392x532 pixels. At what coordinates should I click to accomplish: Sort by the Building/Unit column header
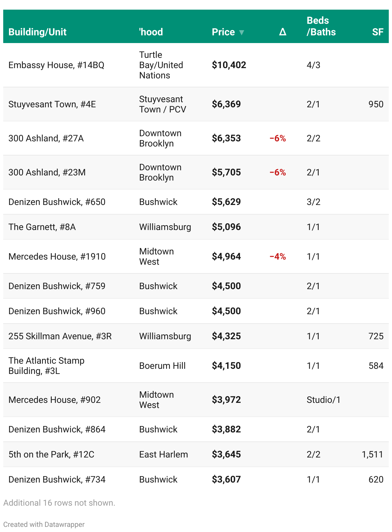click(x=37, y=32)
